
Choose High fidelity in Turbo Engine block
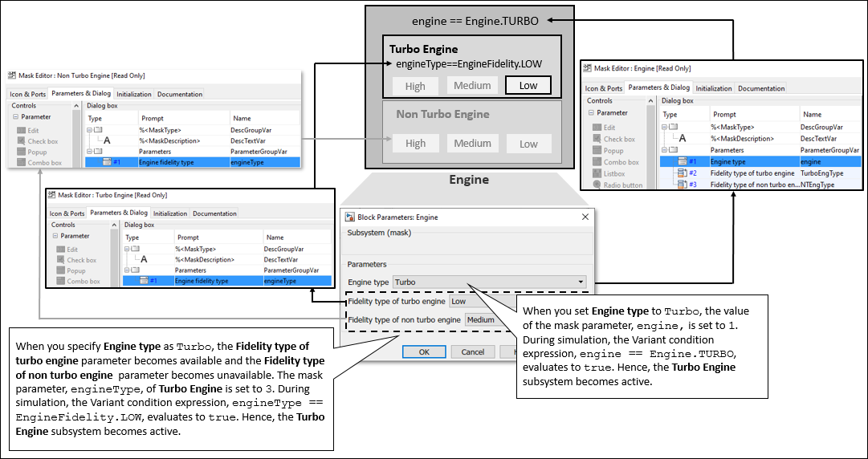[x=415, y=87]
